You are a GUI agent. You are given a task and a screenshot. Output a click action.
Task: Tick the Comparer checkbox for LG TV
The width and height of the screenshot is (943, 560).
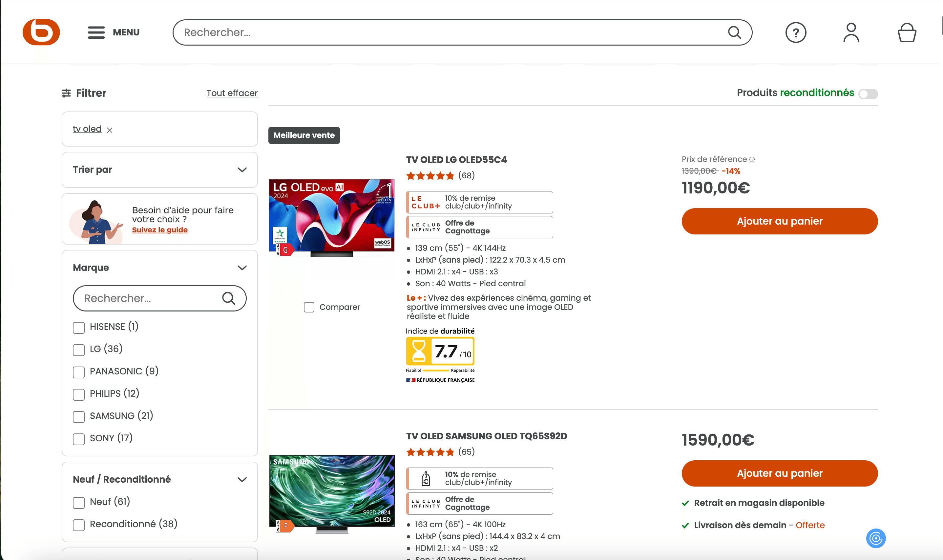(309, 307)
